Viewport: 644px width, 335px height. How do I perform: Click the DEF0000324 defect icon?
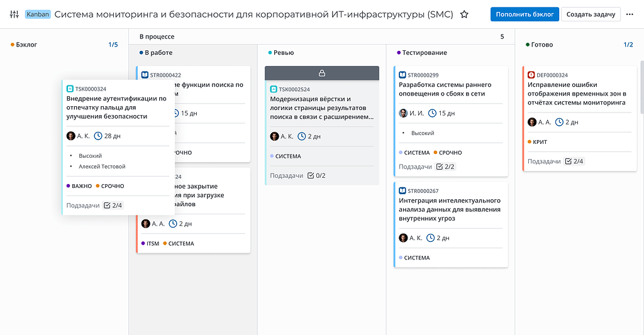(x=531, y=75)
